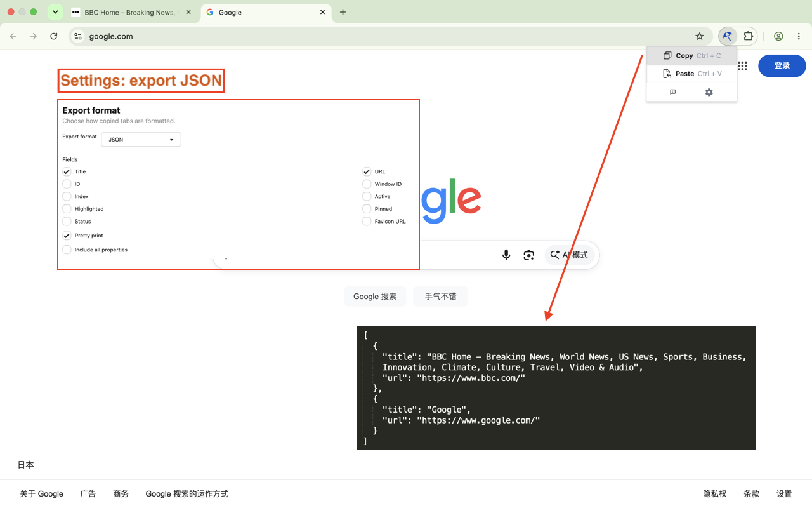Start voice search with microphone icon

click(x=506, y=255)
